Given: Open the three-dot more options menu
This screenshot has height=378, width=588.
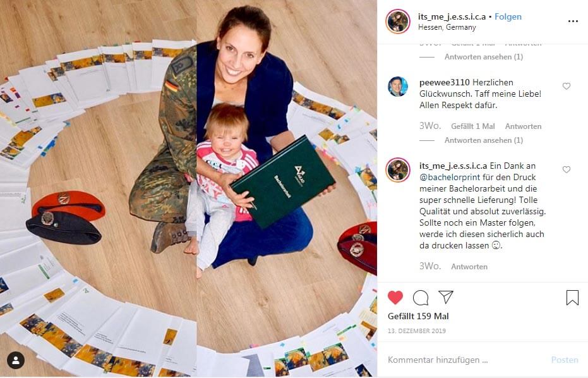Looking at the screenshot, I should pyautogui.click(x=573, y=21).
